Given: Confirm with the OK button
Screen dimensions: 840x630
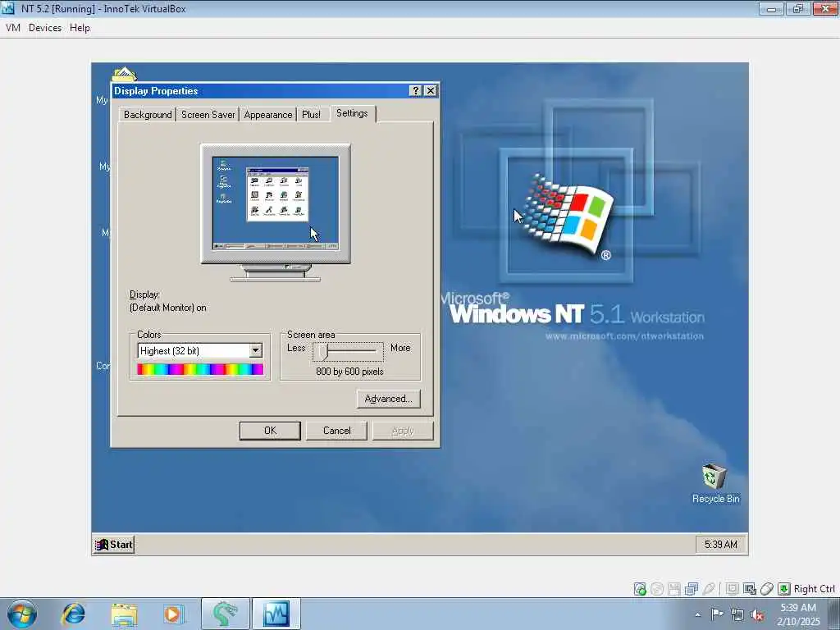Looking at the screenshot, I should [270, 431].
